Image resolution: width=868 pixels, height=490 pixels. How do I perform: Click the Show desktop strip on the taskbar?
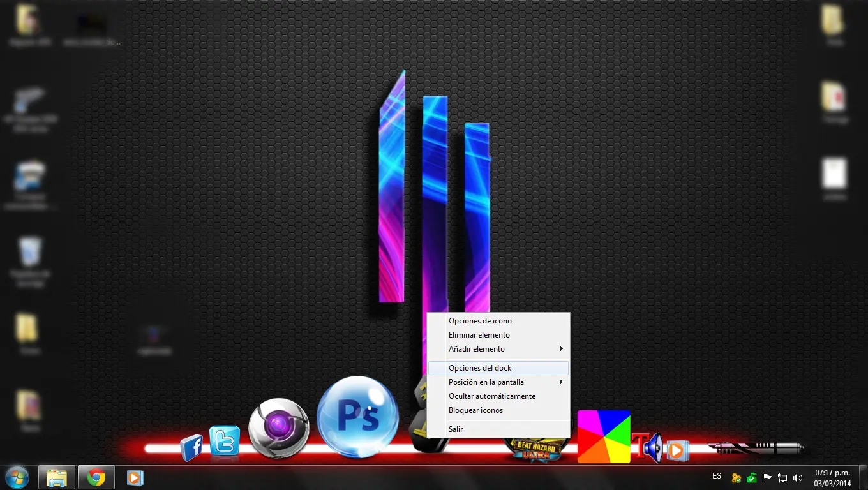(x=863, y=478)
